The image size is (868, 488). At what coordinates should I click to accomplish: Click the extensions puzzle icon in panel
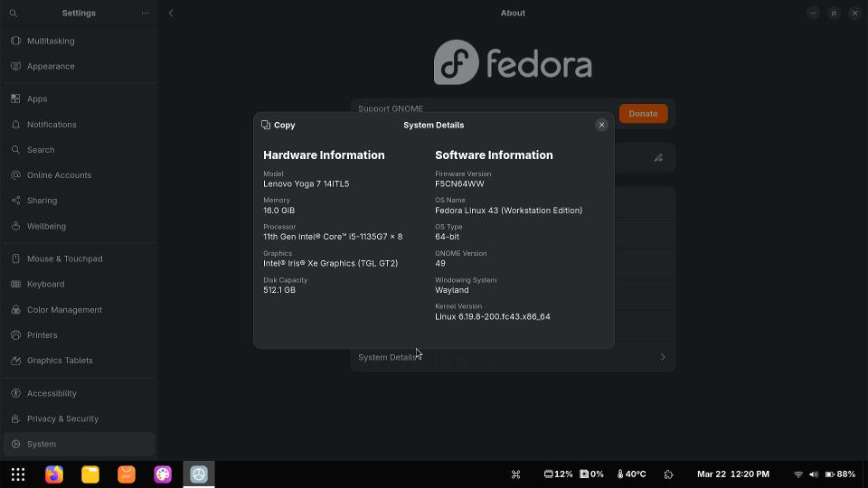tap(669, 474)
